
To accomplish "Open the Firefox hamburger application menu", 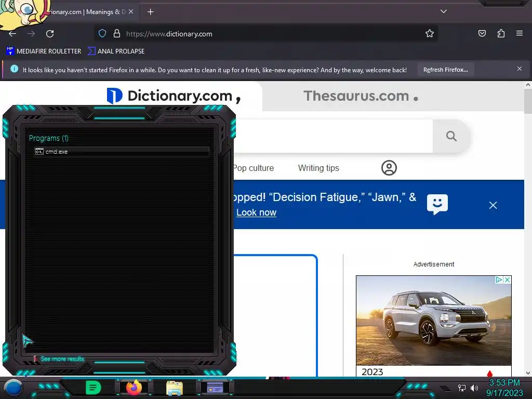I will point(520,33).
